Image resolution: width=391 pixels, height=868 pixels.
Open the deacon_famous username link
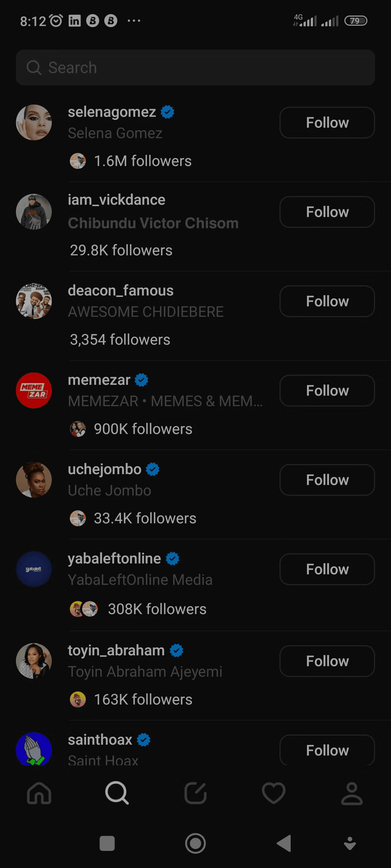coord(121,290)
